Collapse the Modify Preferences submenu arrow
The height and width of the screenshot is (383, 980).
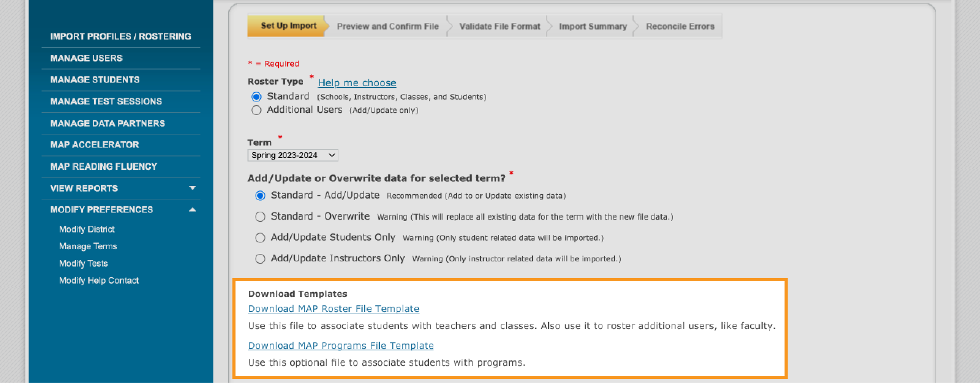[193, 209]
